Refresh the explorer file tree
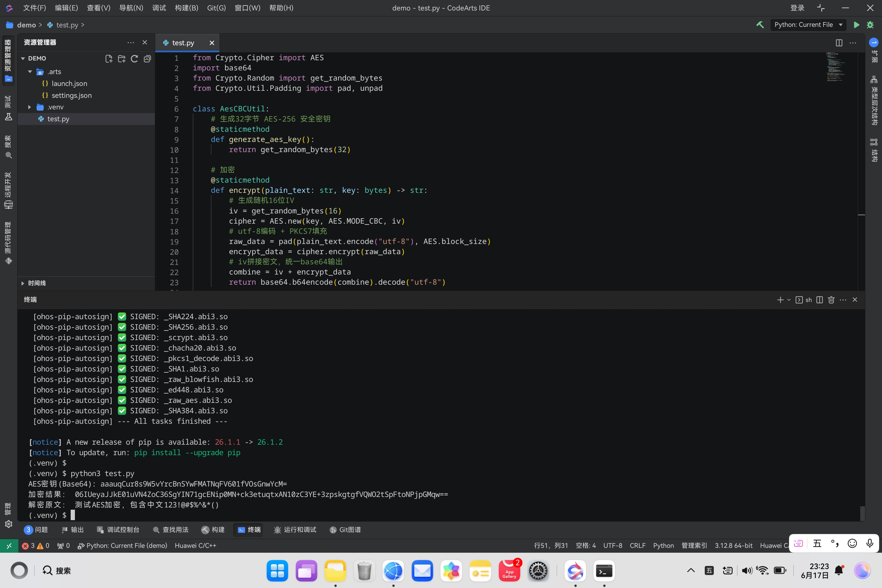 tap(134, 59)
